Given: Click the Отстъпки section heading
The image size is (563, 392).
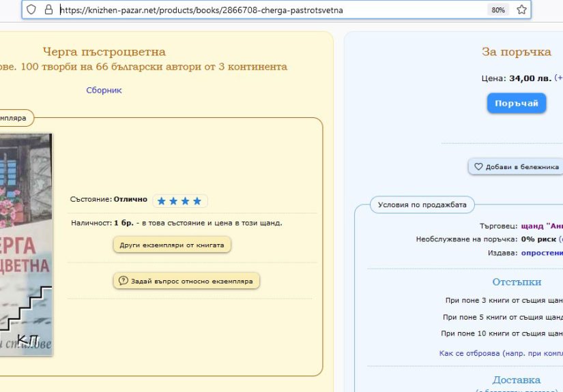Looking at the screenshot, I should (517, 282).
